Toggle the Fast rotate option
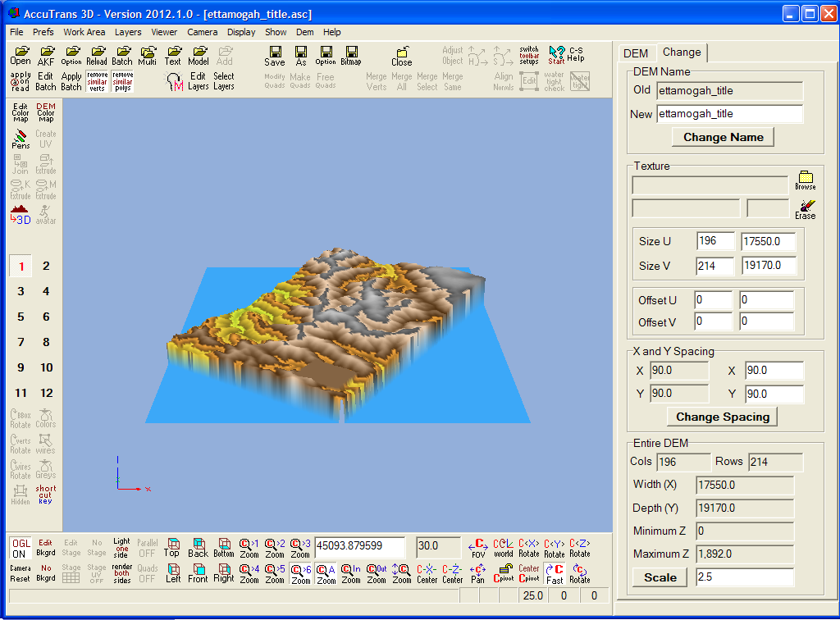Viewport: 840px width, 620px height. pyautogui.click(x=555, y=573)
